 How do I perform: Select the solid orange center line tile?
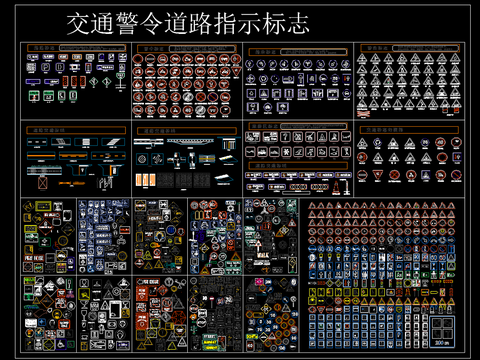pyautogui.click(x=41, y=156)
